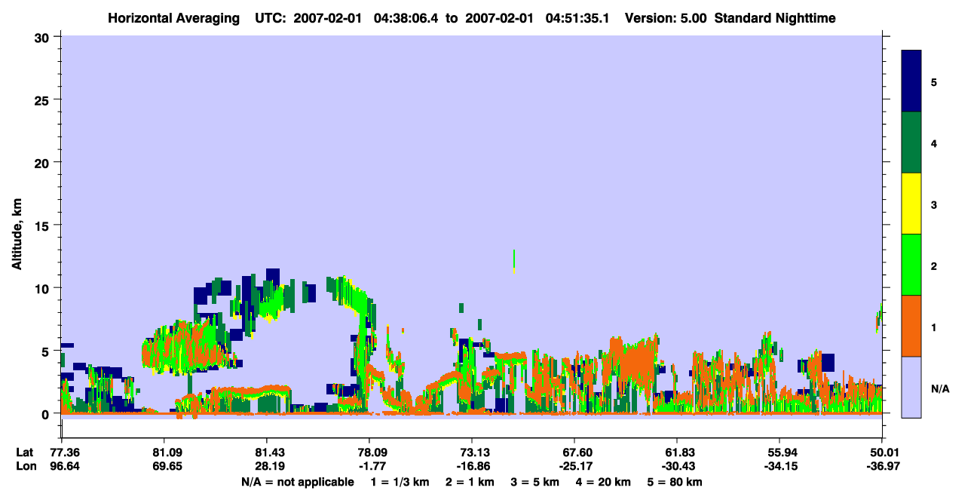Click the start time '04:38:06.4'
Image resolution: width=980 pixels, height=503 pixels.
pyautogui.click(x=408, y=17)
